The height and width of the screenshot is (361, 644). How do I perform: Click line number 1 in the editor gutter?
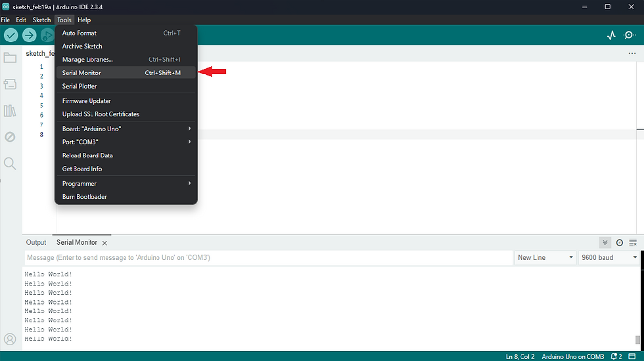pos(41,66)
